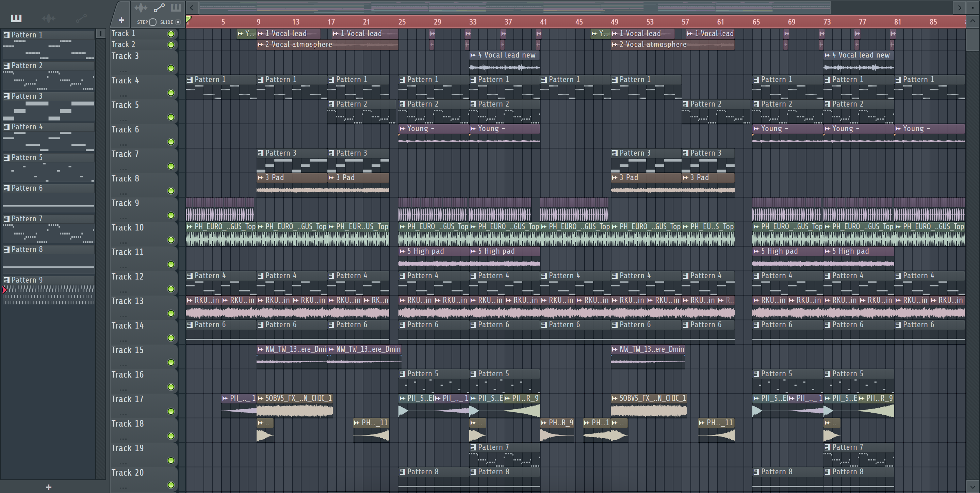The image size is (980, 493).
Task: Select the Track 15 header label
Action: pos(128,350)
